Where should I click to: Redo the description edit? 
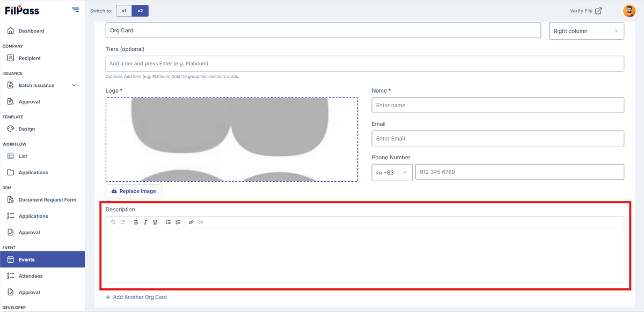[123, 222]
